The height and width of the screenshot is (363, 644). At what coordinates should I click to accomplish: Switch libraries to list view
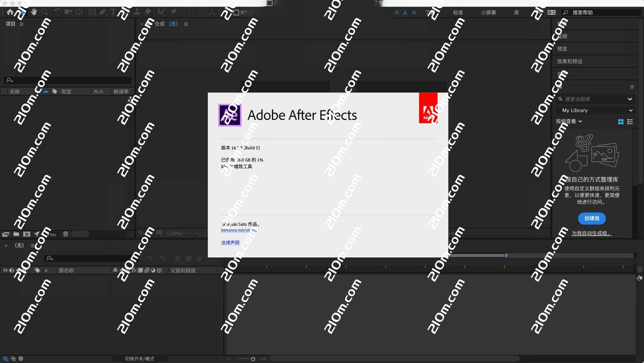tap(630, 122)
